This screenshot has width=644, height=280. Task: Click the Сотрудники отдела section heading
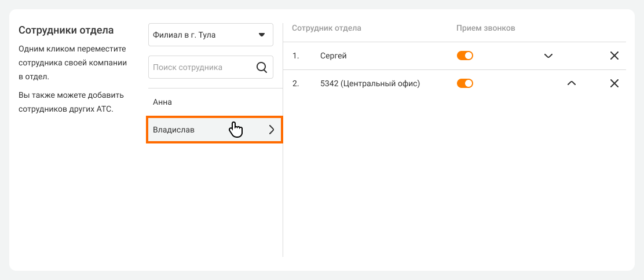pyautogui.click(x=66, y=30)
